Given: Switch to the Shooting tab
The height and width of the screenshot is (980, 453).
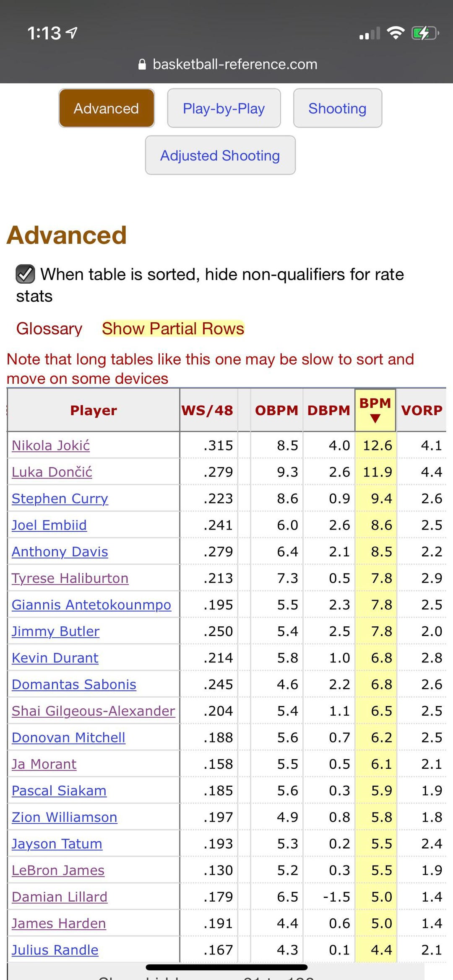Looking at the screenshot, I should click(x=337, y=109).
